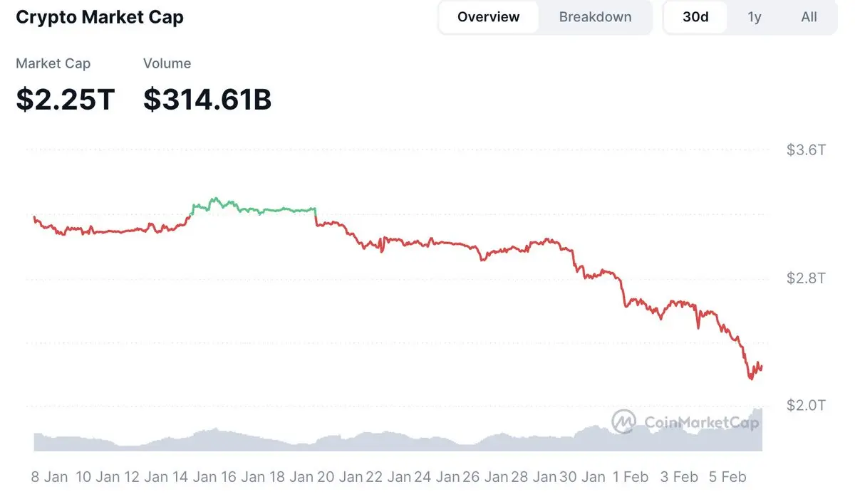Viewport: 855px width, 504px height.
Task: Click the $2.25T market cap value
Action: (65, 100)
